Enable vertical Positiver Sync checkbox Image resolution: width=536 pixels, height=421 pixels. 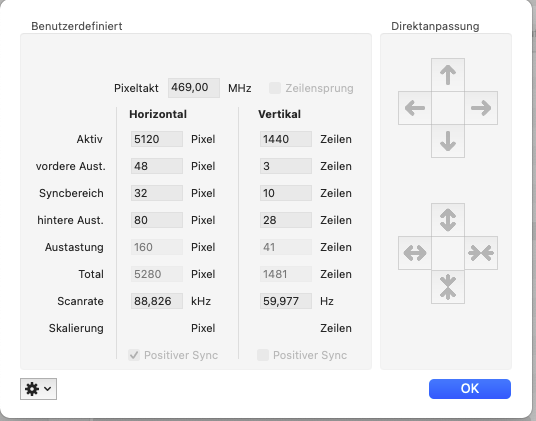pos(263,355)
